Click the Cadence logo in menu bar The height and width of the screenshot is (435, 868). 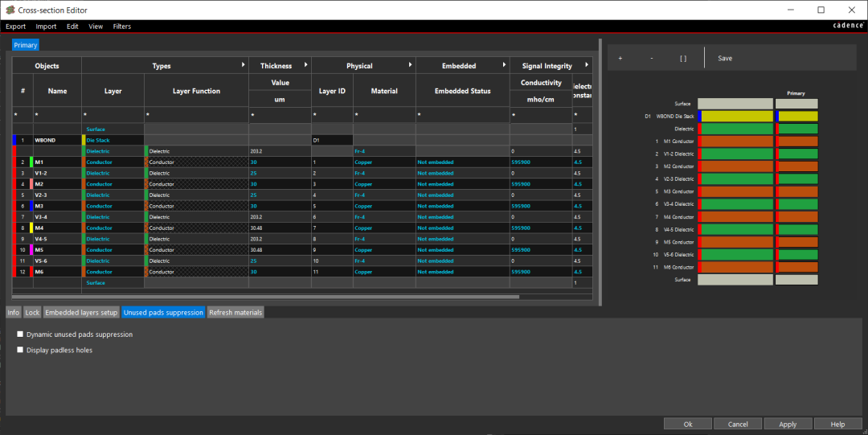click(x=848, y=27)
